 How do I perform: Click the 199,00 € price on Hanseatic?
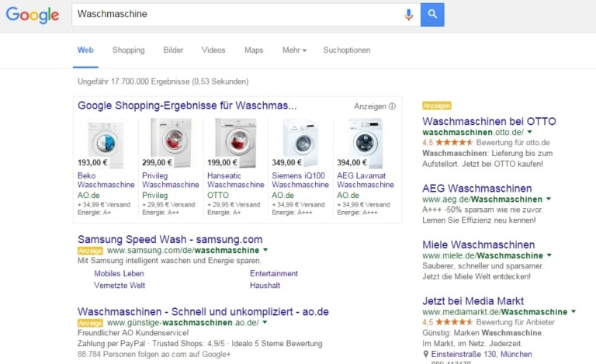222,163
